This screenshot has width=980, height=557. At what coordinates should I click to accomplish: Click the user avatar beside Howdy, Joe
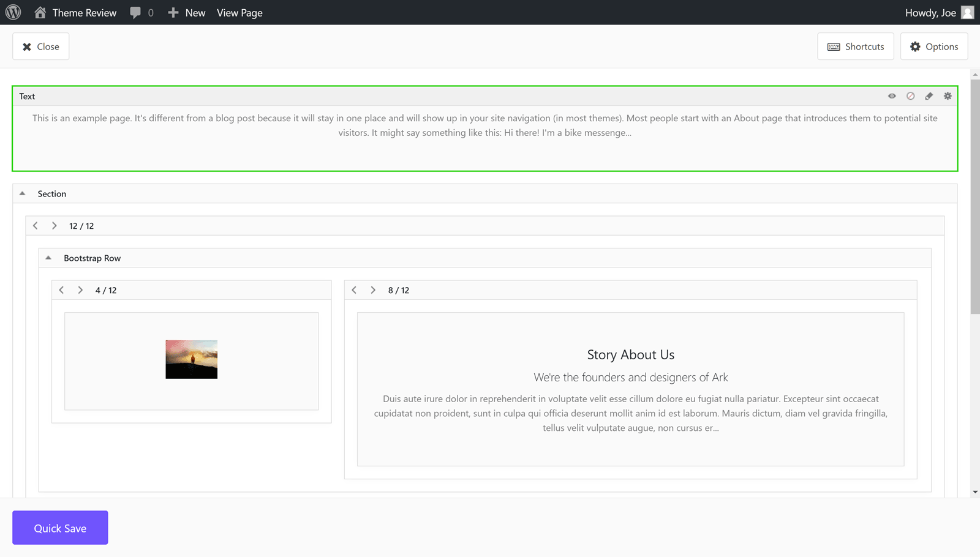(x=968, y=12)
